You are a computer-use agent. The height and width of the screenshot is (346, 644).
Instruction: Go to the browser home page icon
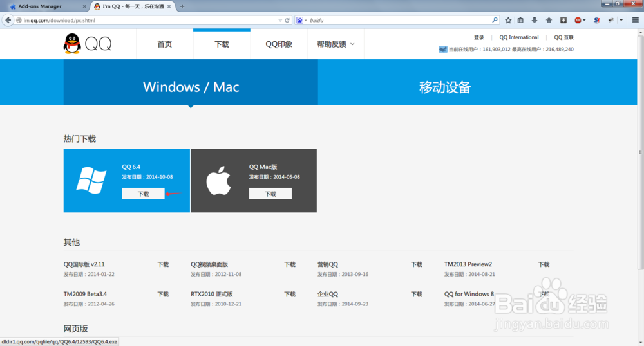tap(549, 20)
